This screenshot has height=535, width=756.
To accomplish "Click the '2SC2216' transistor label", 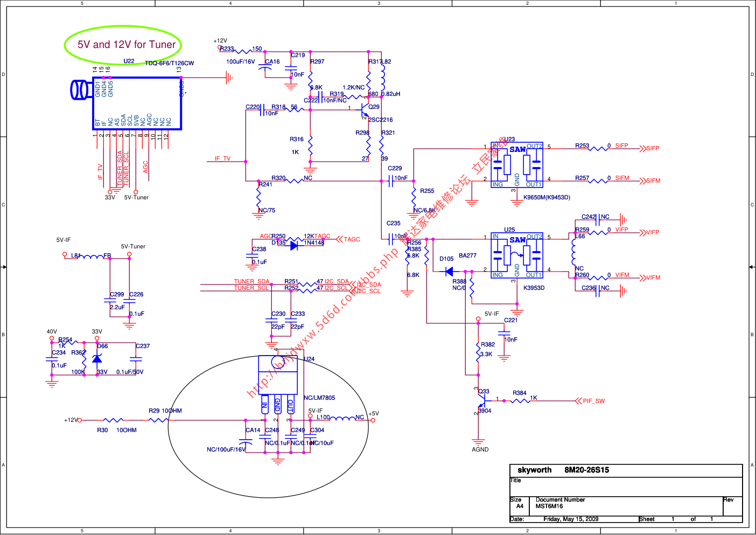I will click(x=381, y=120).
